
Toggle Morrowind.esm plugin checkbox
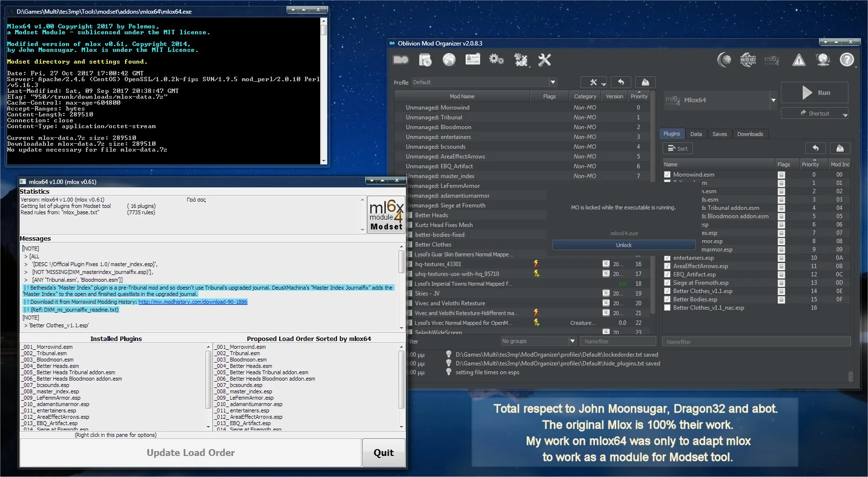coord(667,175)
